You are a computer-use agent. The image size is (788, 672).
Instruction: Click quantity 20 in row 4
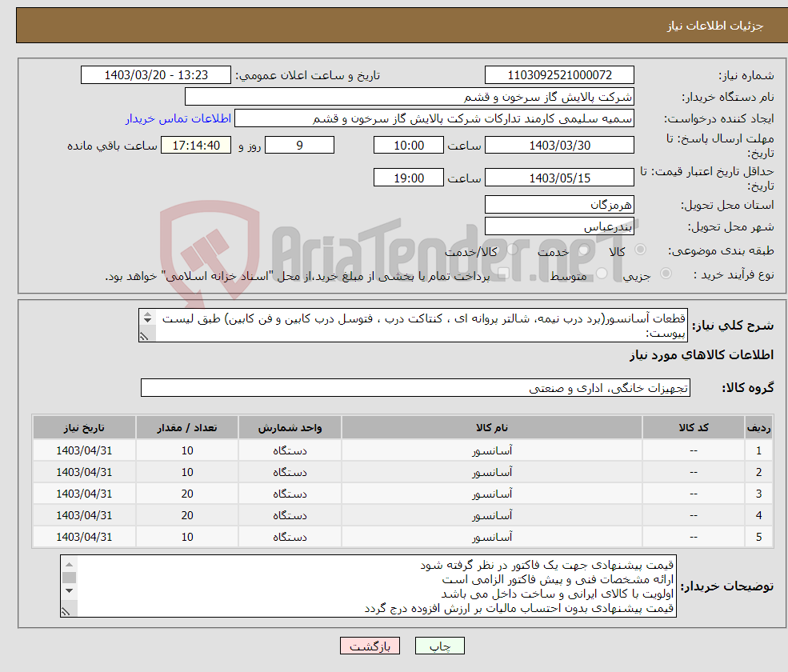[187, 516]
